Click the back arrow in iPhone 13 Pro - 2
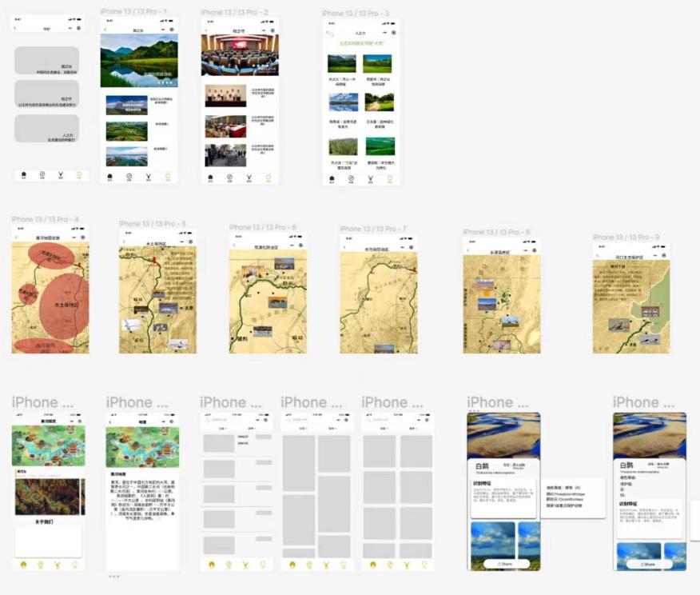The width and height of the screenshot is (700, 595). (x=205, y=30)
